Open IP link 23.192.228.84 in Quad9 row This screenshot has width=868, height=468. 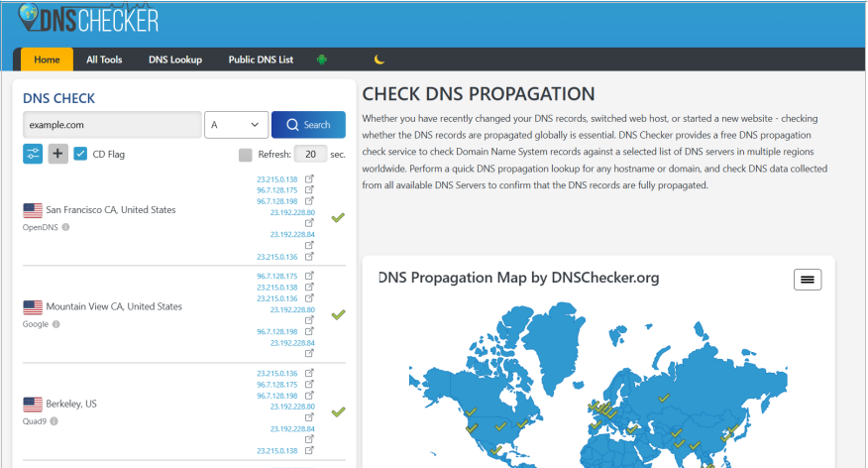click(x=292, y=428)
